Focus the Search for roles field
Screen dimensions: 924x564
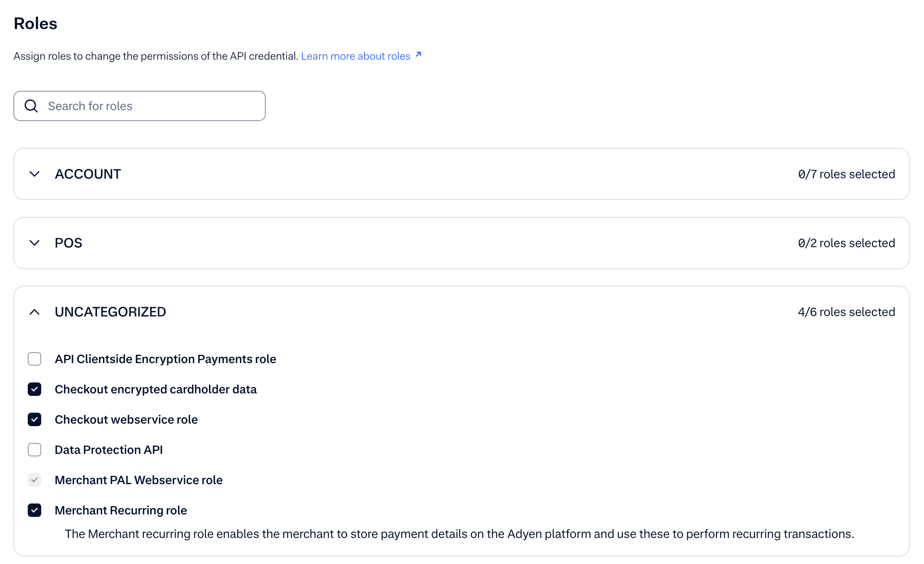click(x=151, y=106)
